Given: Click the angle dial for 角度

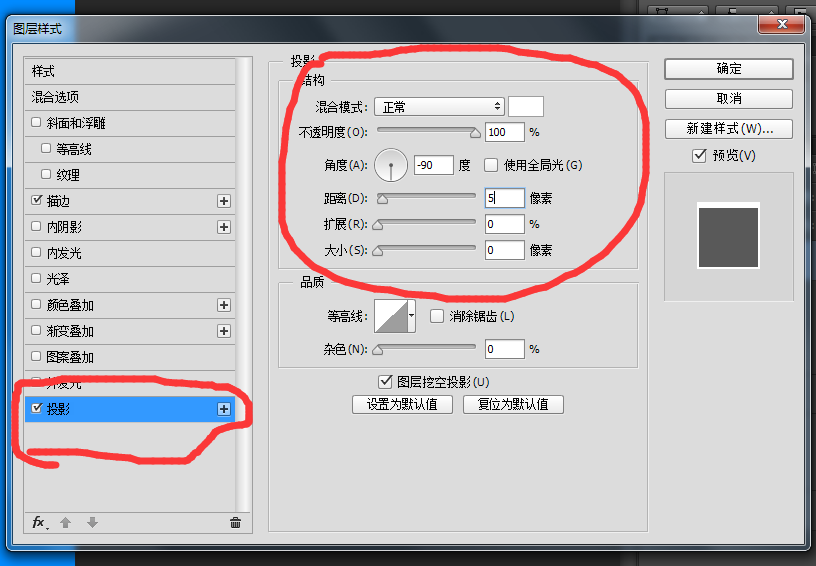Looking at the screenshot, I should click(x=391, y=165).
